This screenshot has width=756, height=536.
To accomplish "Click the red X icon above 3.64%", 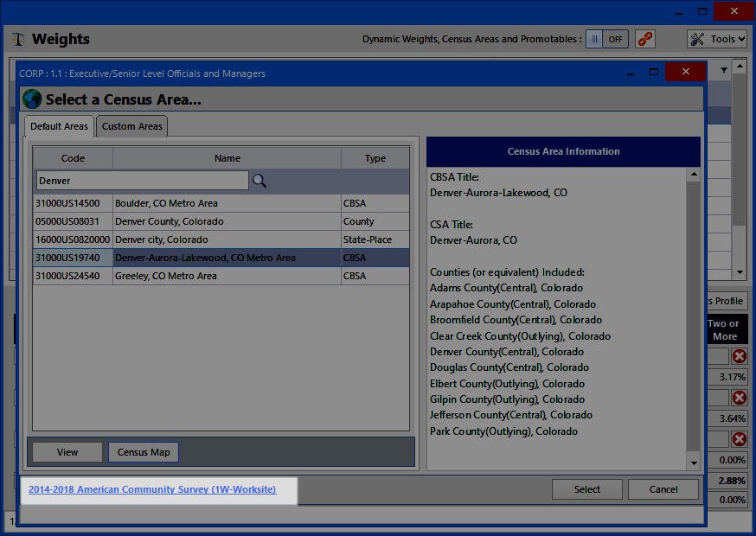I will point(739,398).
